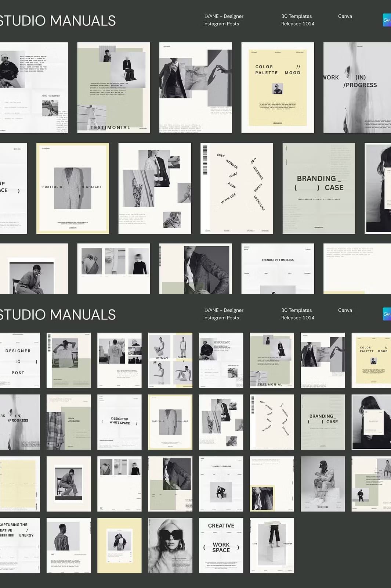Screen dimensions: 391x588
Task: Open the Capturing the Creative Energy template
Action: coord(20,545)
